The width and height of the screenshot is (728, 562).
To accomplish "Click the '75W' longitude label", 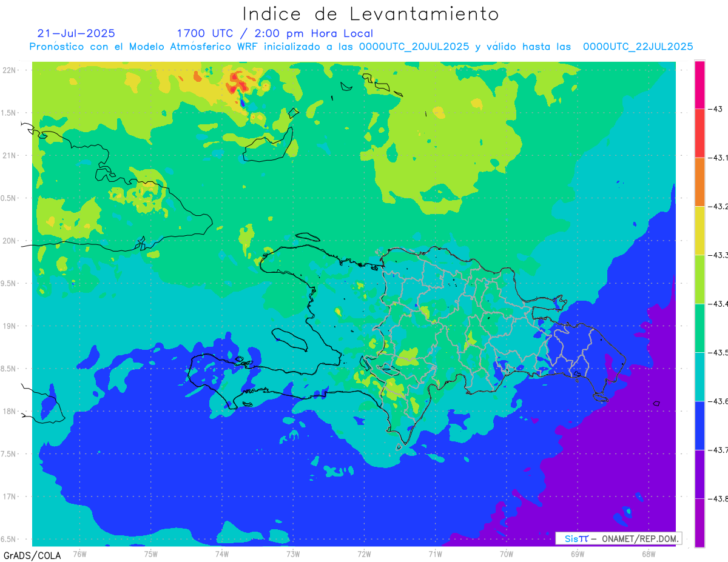I will [151, 554].
